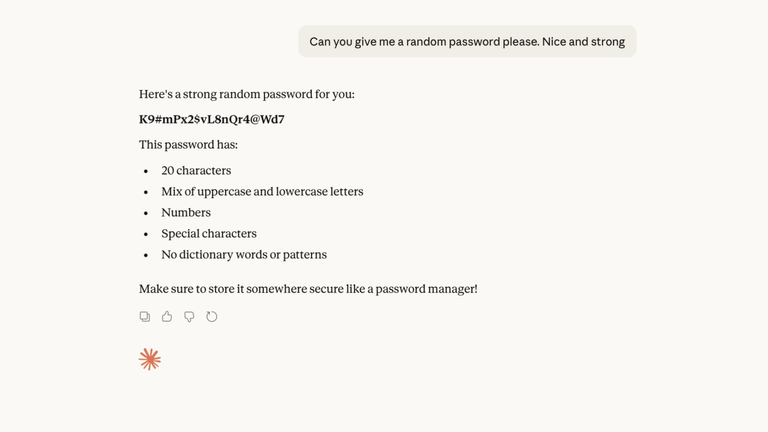Click the bold generated password K9#mPx2$vL8nQr4@Wd7
This screenshot has width=768, height=432.
(212, 119)
